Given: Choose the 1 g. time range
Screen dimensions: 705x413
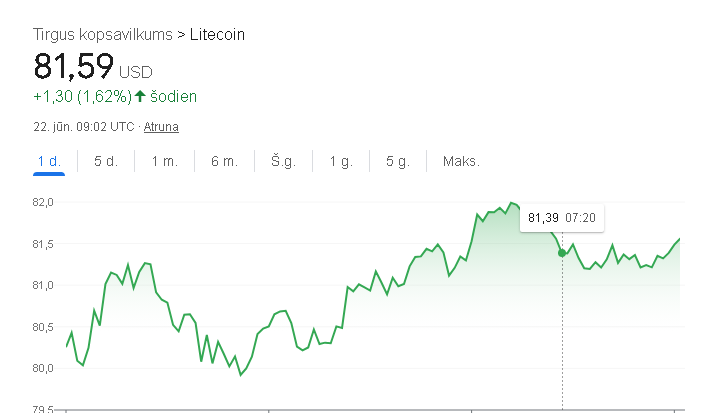Looking at the screenshot, I should coord(341,161).
